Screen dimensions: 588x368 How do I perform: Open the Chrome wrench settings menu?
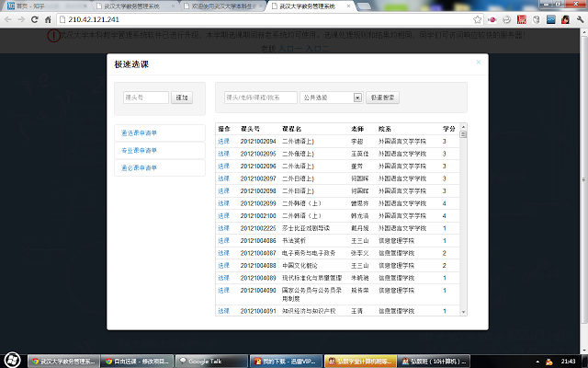[x=580, y=19]
